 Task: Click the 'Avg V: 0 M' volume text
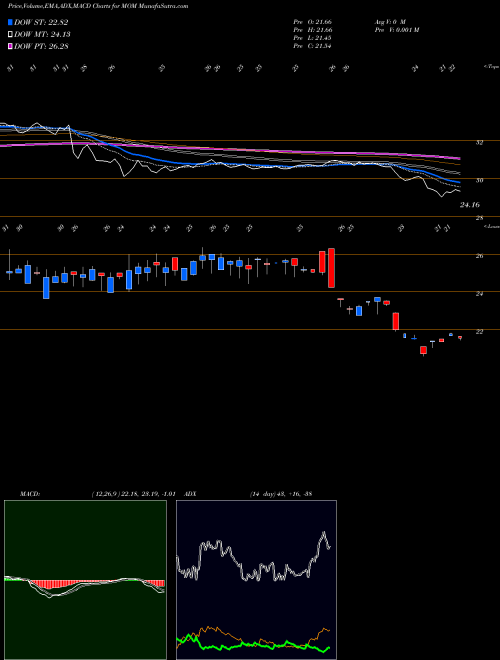[390, 22]
